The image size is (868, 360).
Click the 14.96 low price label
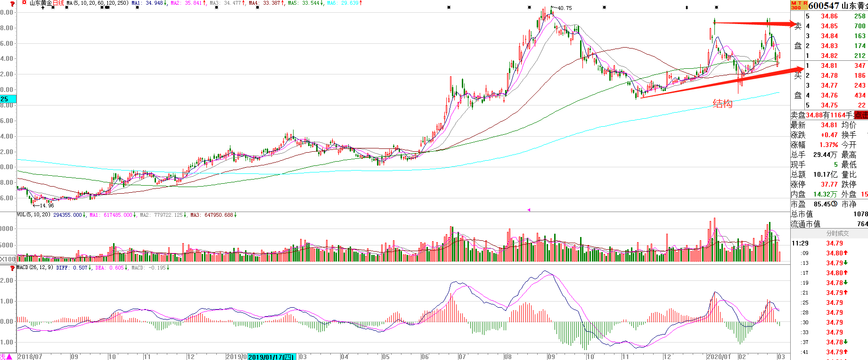(x=47, y=205)
